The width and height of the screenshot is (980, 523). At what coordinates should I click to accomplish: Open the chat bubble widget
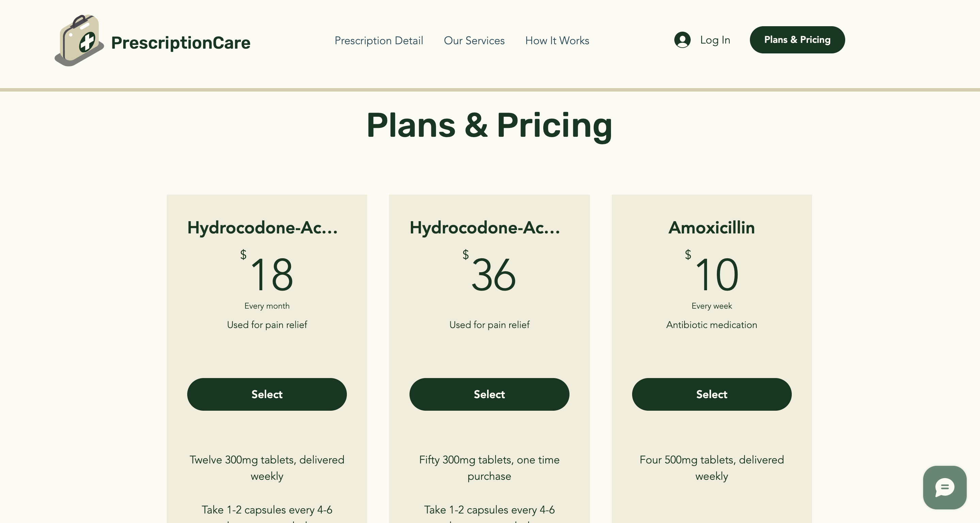click(x=944, y=487)
